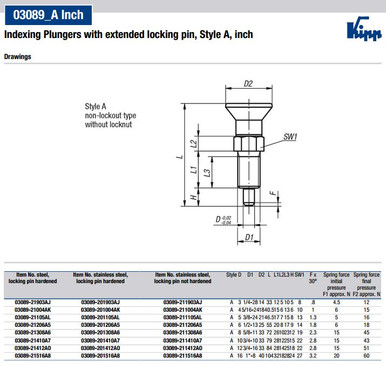Click the D2 dimension label on drawing
The width and height of the screenshot is (386, 367).
pos(248,83)
